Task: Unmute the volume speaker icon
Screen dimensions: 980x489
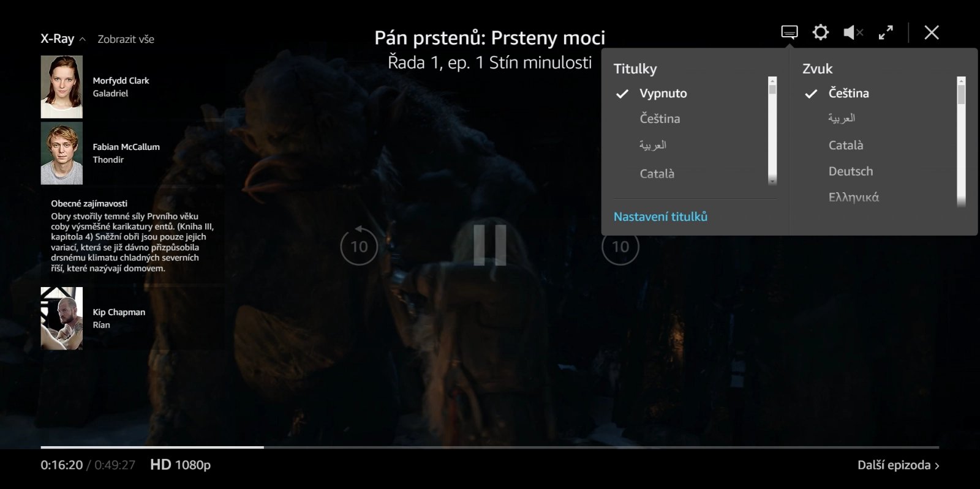Action: pos(853,32)
